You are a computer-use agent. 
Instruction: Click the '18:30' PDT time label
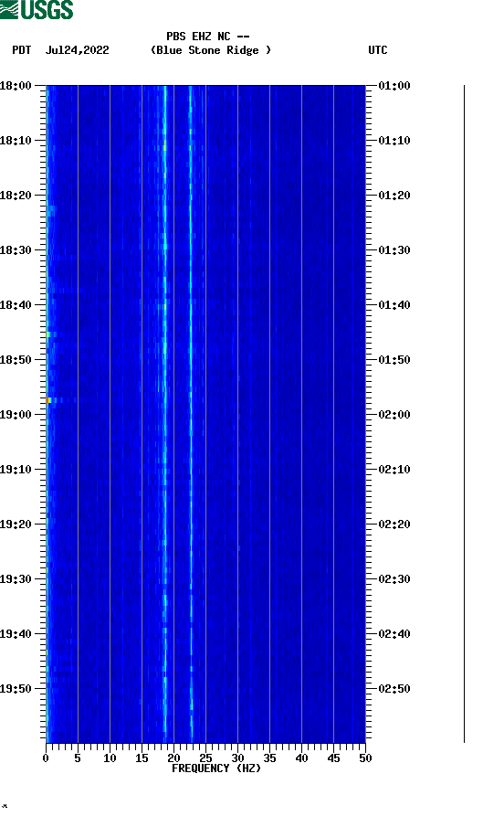(x=16, y=249)
